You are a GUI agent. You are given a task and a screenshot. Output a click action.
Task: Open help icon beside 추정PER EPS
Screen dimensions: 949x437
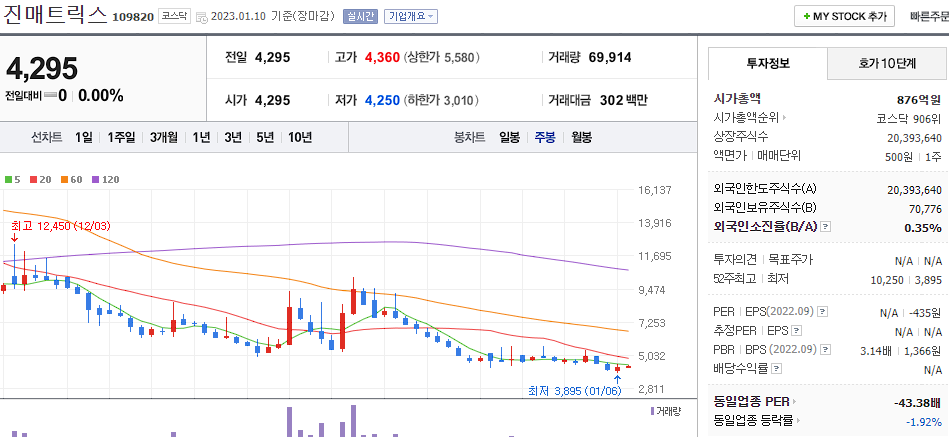[x=797, y=331]
